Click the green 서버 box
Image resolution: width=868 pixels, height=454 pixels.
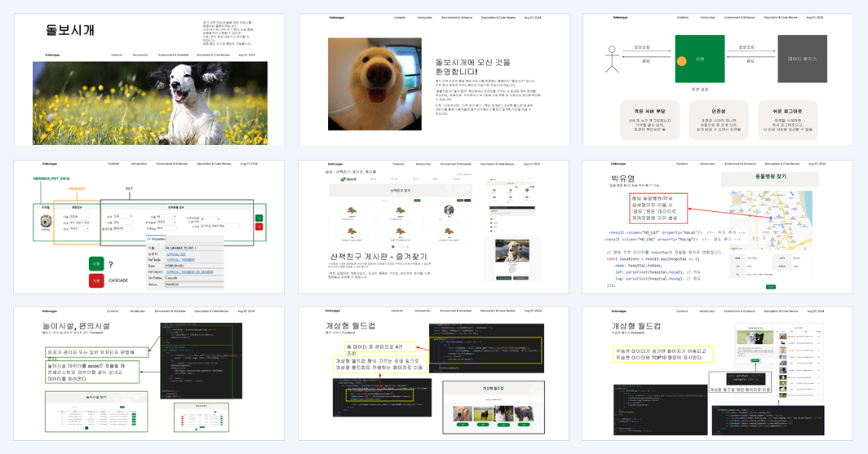(x=700, y=60)
